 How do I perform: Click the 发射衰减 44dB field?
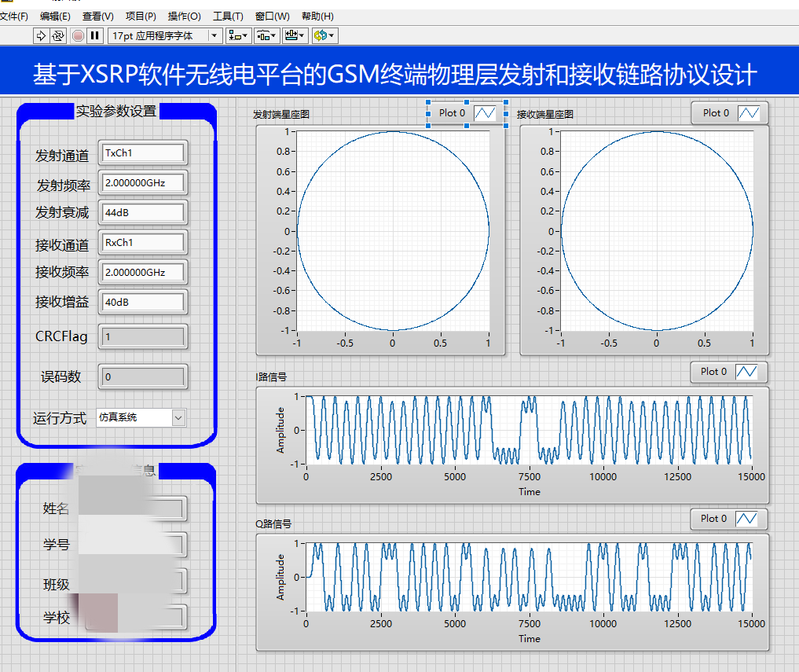[x=143, y=213]
